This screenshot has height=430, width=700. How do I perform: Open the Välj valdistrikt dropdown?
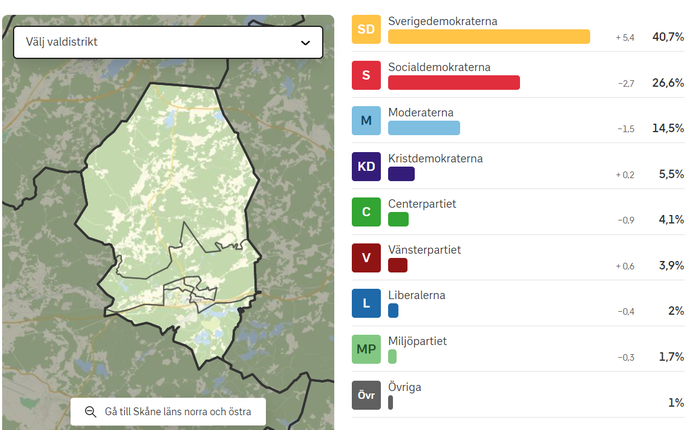click(x=168, y=42)
